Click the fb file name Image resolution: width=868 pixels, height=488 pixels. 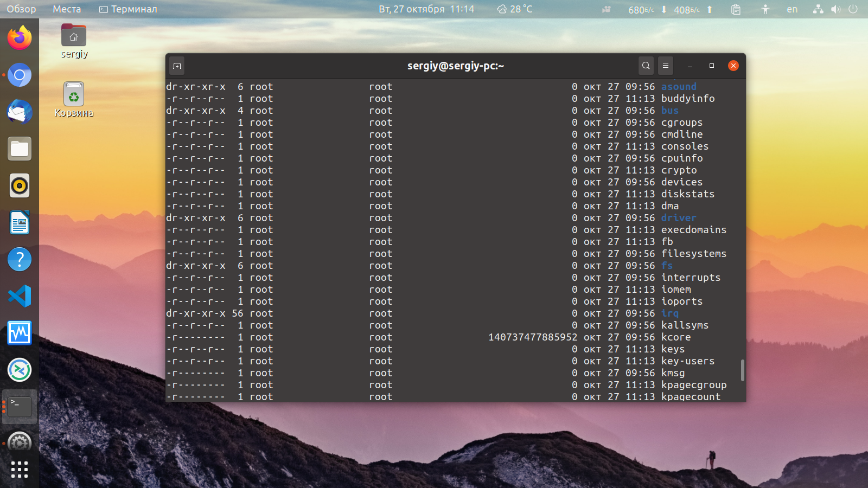(x=667, y=242)
